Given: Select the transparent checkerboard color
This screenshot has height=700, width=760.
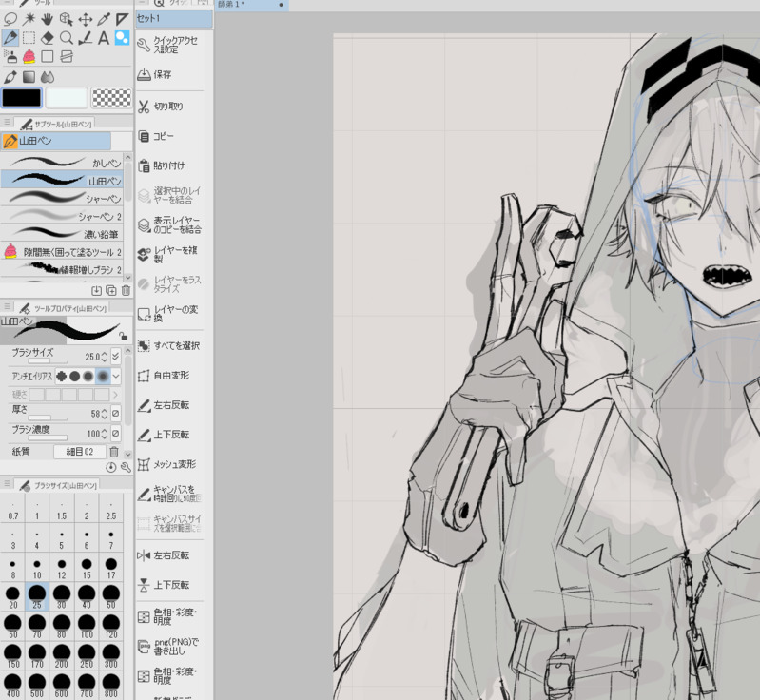Looking at the screenshot, I should tap(111, 97).
